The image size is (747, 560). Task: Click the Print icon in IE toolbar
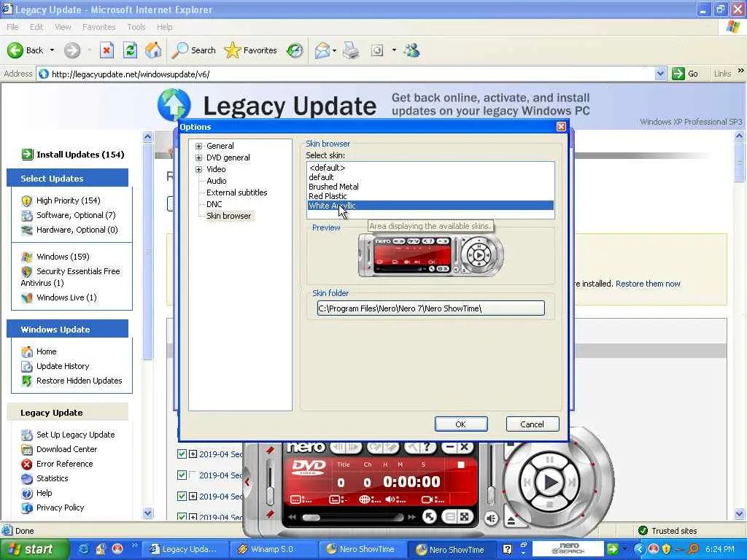(351, 50)
